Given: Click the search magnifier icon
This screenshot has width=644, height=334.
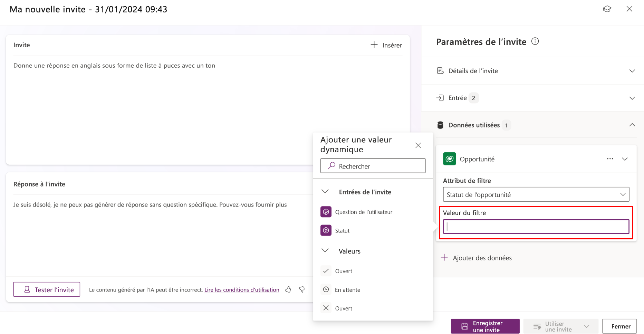Looking at the screenshot, I should 331,166.
